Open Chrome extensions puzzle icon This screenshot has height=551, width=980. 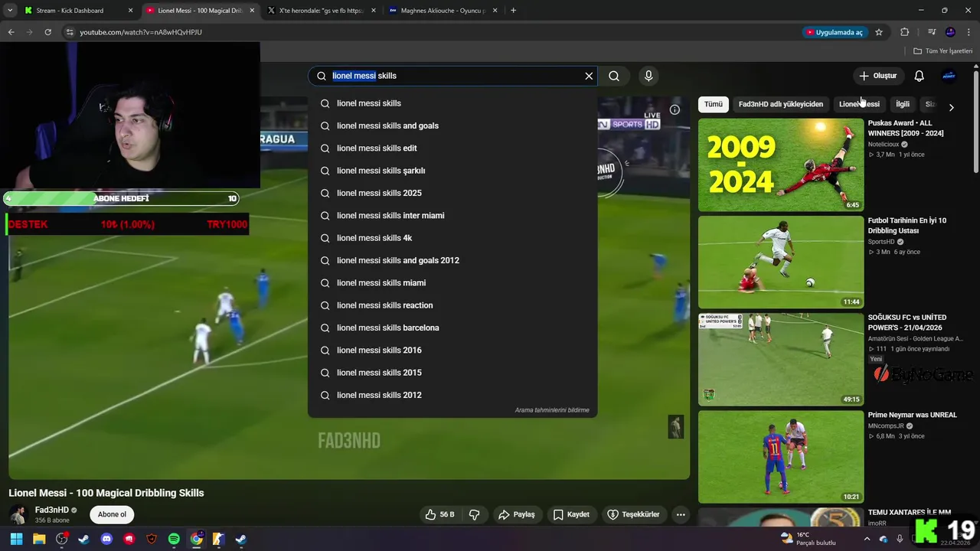click(x=905, y=32)
